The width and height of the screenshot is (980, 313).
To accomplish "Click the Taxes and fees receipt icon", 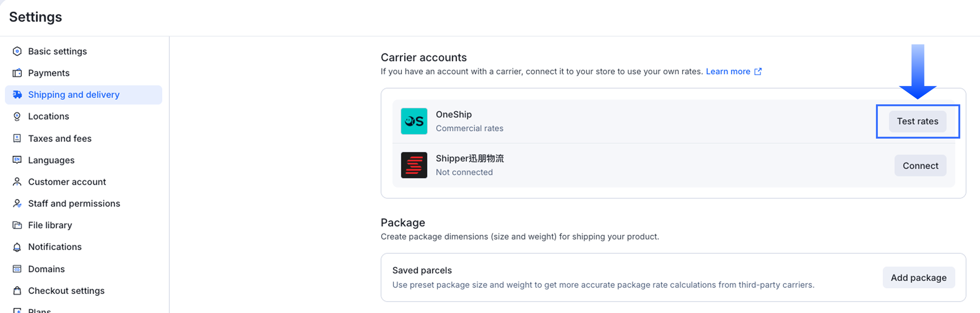I will (x=17, y=139).
